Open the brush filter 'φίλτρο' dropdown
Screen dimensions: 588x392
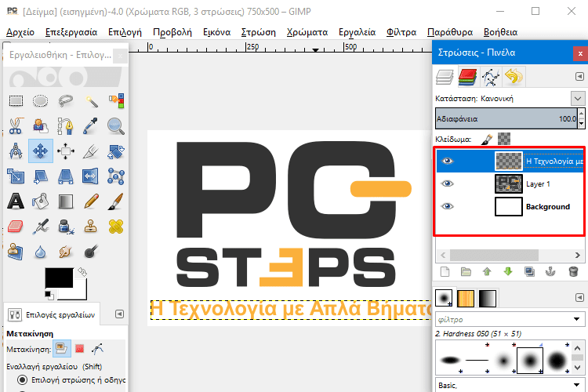(x=577, y=320)
